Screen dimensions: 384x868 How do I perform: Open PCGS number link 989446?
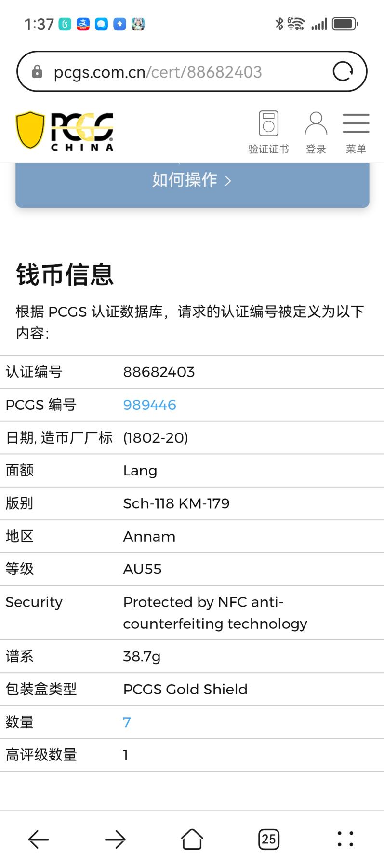pos(150,405)
